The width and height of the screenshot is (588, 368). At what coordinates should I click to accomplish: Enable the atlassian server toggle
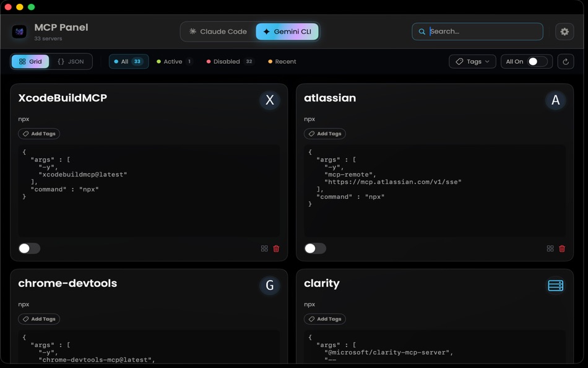[x=315, y=248]
